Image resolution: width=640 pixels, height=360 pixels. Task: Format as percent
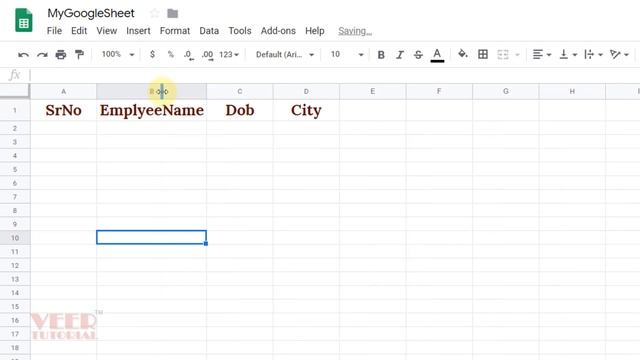[171, 54]
